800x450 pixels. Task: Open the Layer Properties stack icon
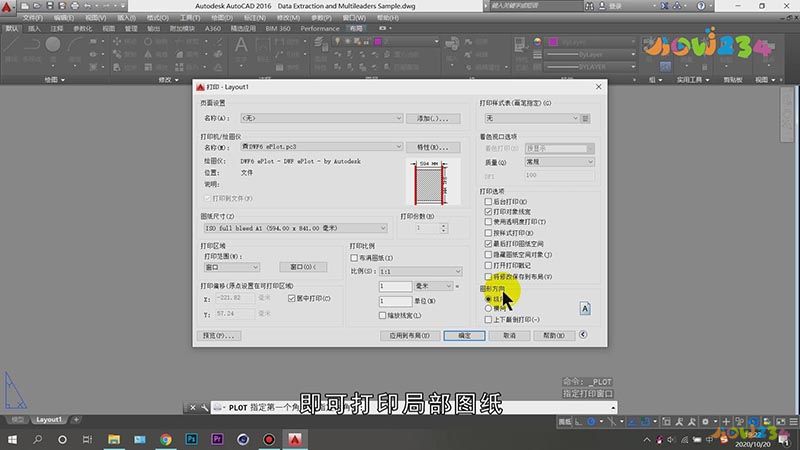coord(321,44)
